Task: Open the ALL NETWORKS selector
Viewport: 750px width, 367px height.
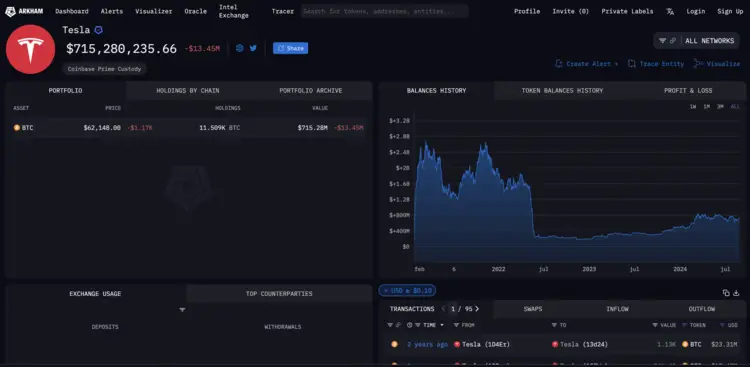Action: coord(709,41)
